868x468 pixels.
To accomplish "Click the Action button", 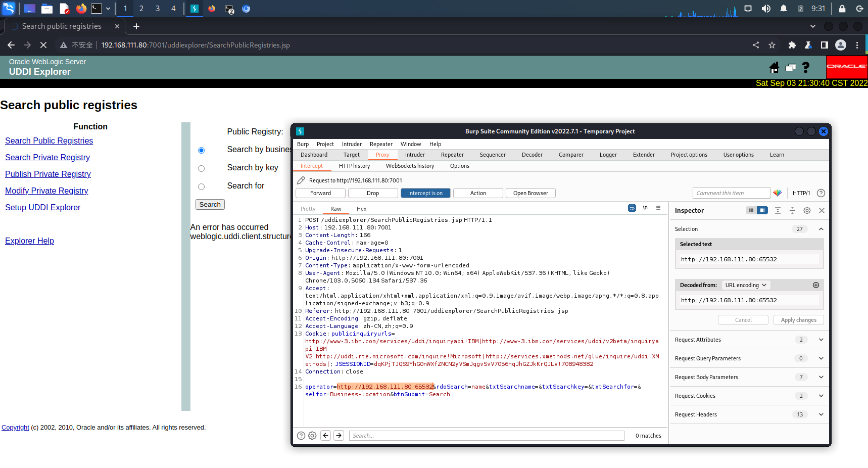I will tap(478, 193).
